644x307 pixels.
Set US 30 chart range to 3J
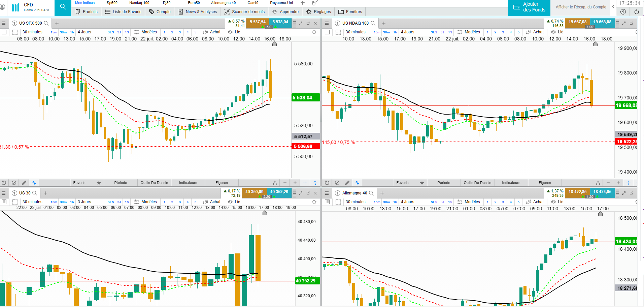coord(119,202)
